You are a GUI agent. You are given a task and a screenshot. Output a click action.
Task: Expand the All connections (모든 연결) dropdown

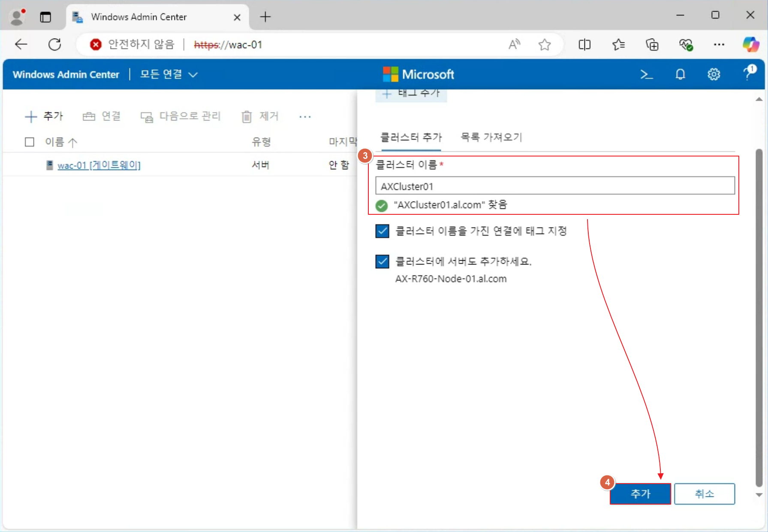click(x=169, y=74)
